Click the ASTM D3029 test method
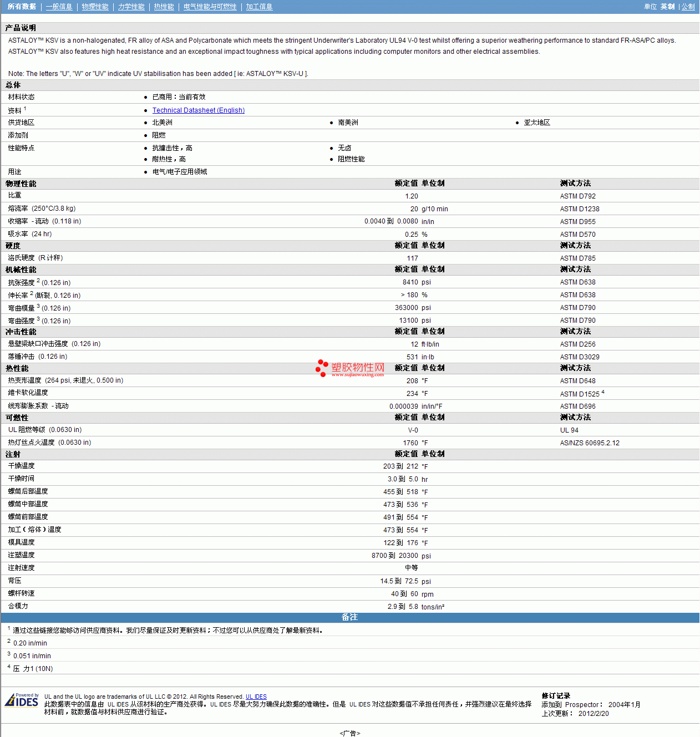Image resolution: width=700 pixels, height=737 pixels. click(x=580, y=357)
